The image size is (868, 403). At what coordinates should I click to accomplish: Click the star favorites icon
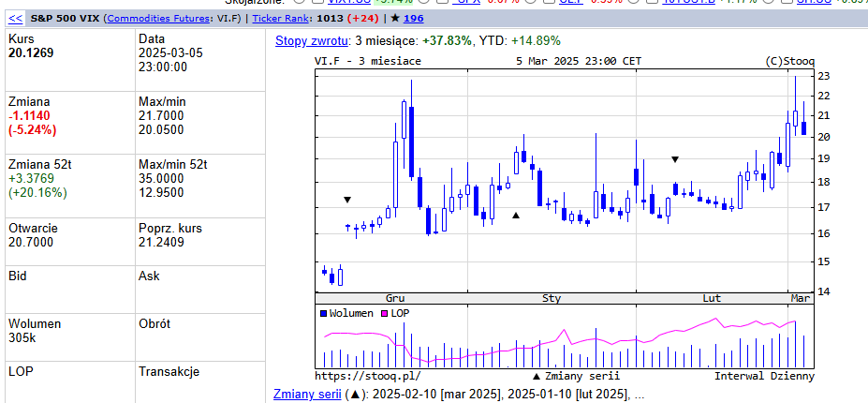(395, 19)
